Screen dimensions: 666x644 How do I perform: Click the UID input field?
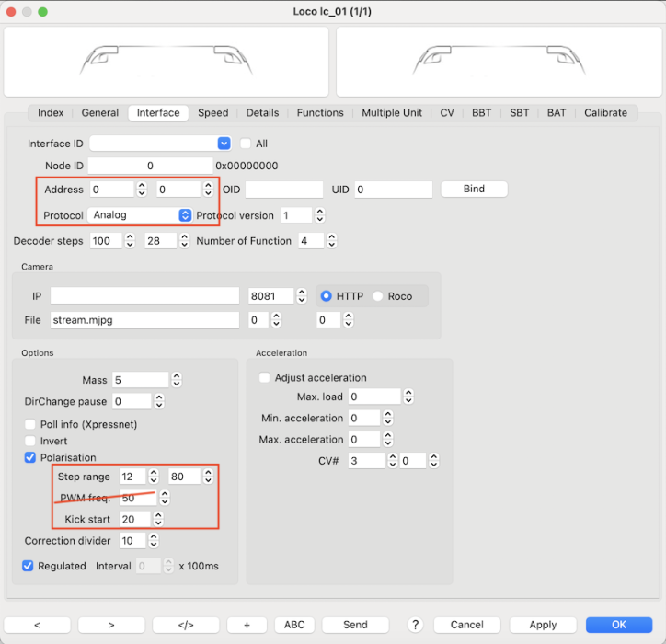(x=394, y=190)
